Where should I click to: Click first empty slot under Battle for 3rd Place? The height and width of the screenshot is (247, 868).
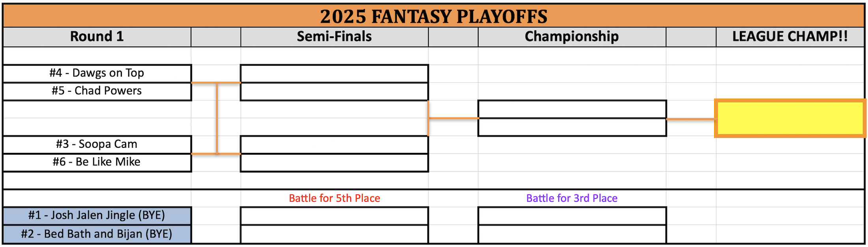tap(572, 216)
